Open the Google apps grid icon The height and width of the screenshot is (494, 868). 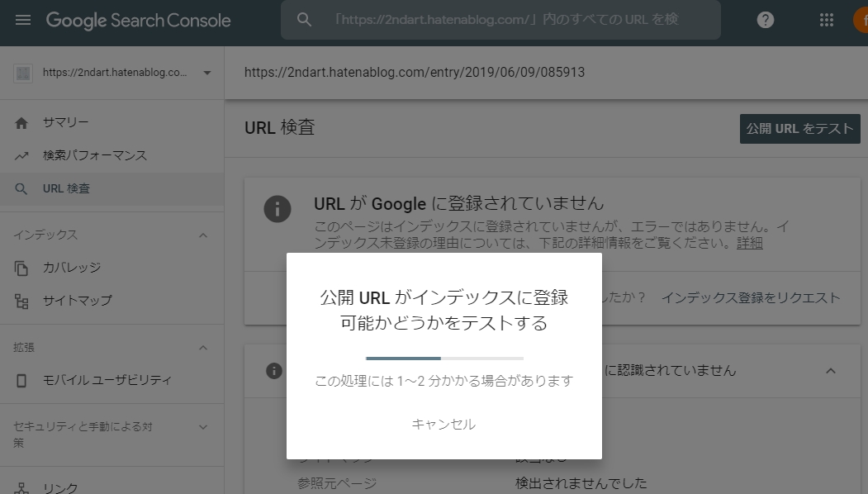[826, 20]
